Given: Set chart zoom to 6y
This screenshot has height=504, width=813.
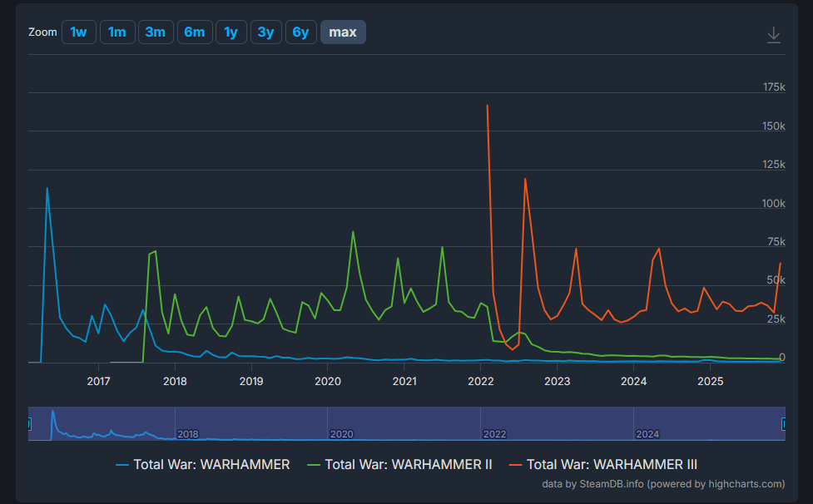Looking at the screenshot, I should point(300,32).
